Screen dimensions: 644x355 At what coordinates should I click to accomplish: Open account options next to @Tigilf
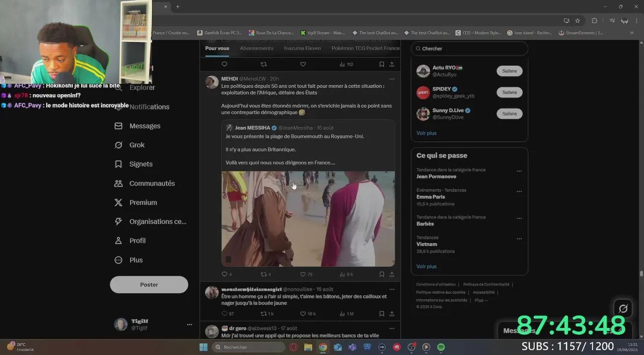coord(189,324)
